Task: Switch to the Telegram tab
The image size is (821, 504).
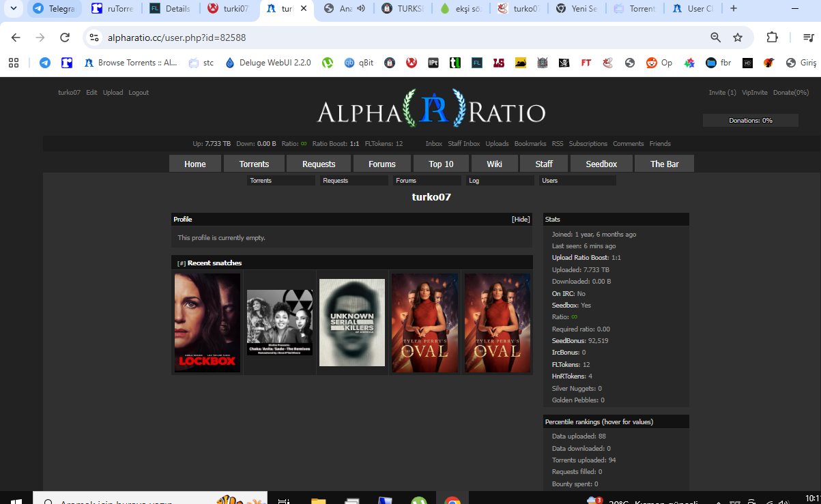Action: 55,9
